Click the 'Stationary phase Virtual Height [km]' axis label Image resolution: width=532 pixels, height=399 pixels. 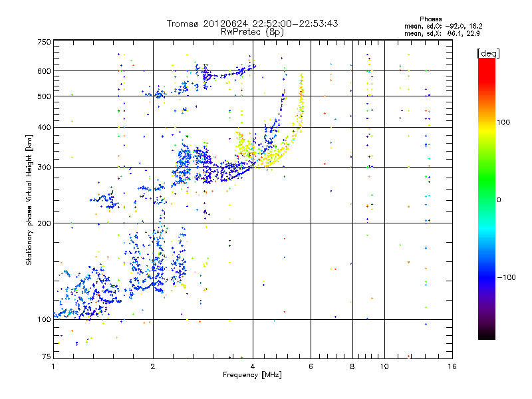[29, 200]
